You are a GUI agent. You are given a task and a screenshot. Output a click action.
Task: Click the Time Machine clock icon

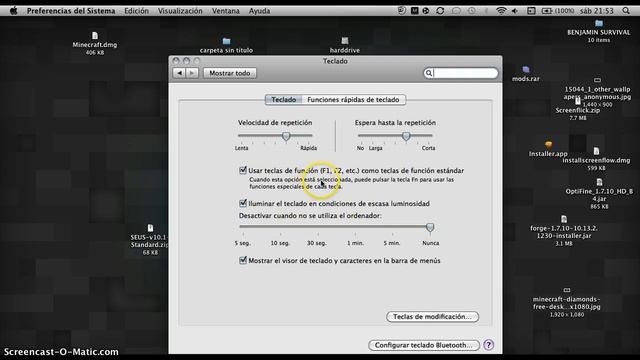coord(471,11)
